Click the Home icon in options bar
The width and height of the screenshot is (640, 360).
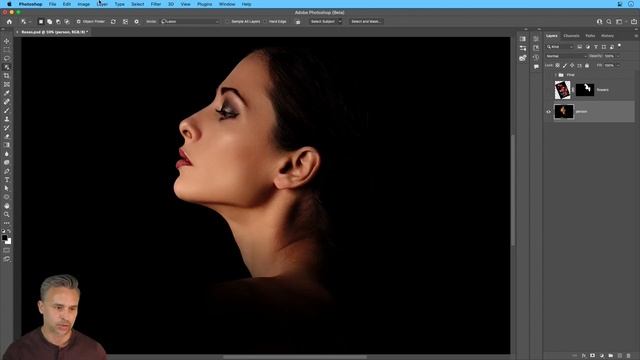9,22
